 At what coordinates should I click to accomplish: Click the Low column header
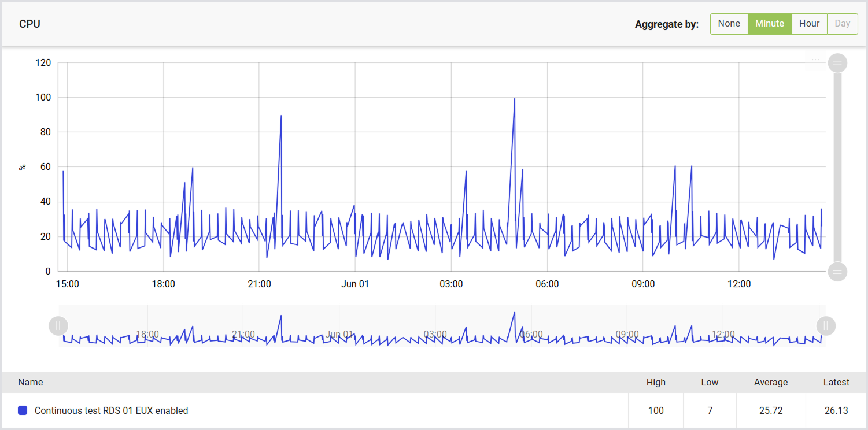coord(710,382)
